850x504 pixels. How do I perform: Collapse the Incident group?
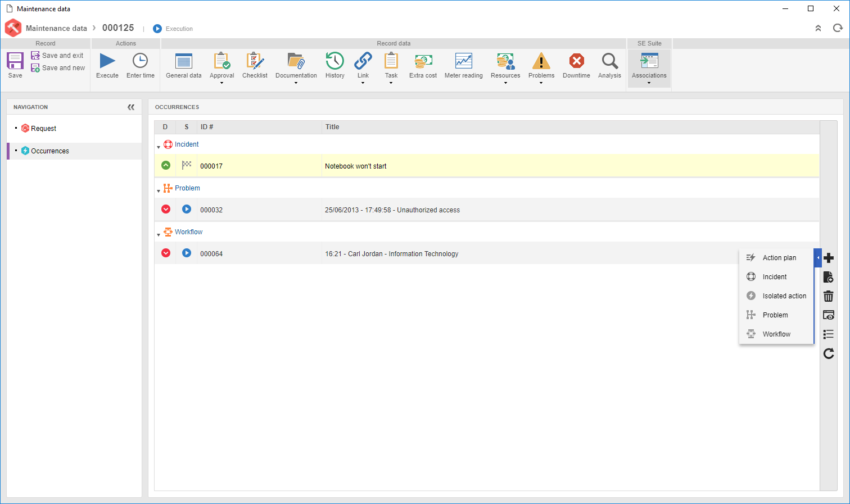point(159,147)
